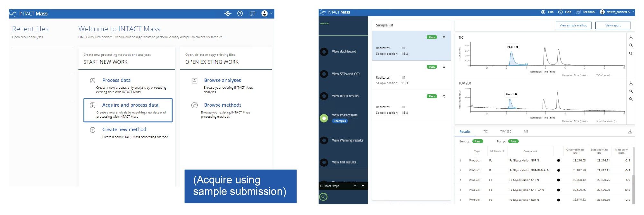The height and width of the screenshot is (215, 644).
Task: Click color dot for G2F N row
Action: pos(558,200)
